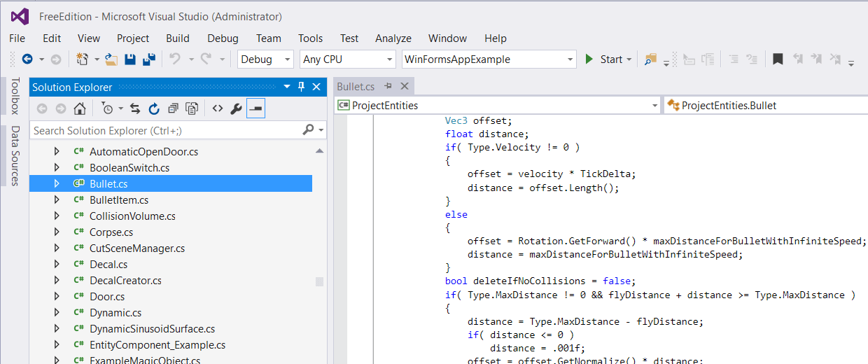
Task: Open the Toolbox side tab
Action: [14, 96]
